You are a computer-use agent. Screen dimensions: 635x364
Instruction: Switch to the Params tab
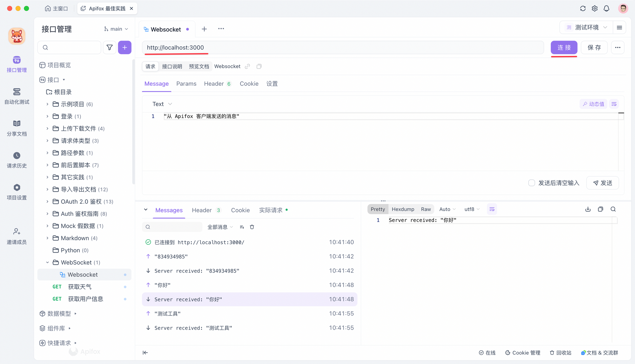pyautogui.click(x=186, y=83)
